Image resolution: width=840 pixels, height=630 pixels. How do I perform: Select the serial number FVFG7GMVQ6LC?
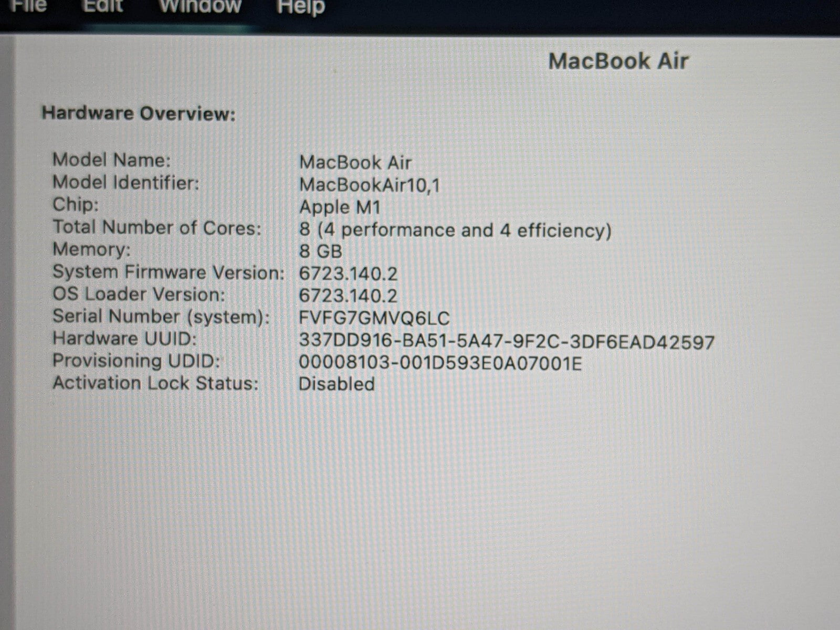click(374, 318)
